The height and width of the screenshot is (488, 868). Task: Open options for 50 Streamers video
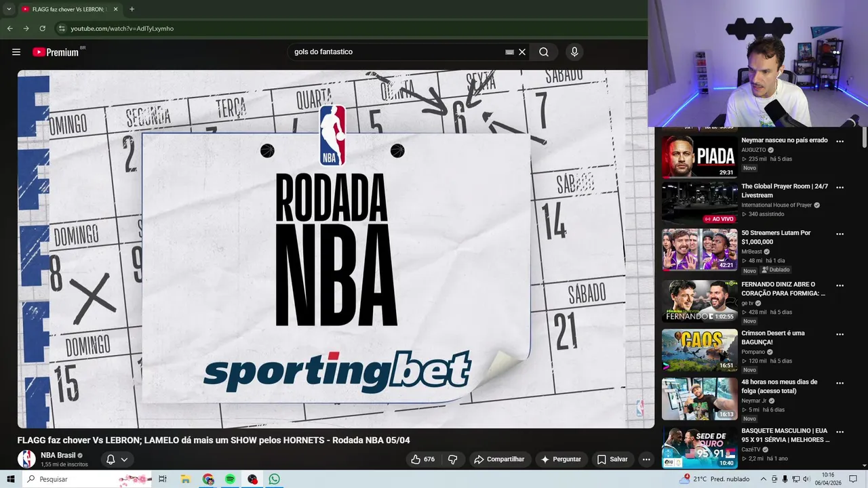[x=840, y=234]
